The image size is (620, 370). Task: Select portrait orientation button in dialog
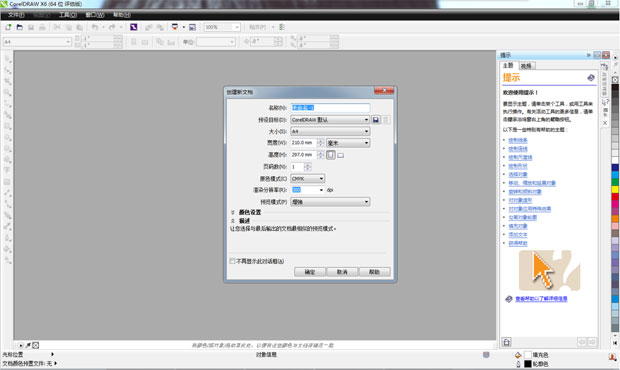pyautogui.click(x=331, y=155)
